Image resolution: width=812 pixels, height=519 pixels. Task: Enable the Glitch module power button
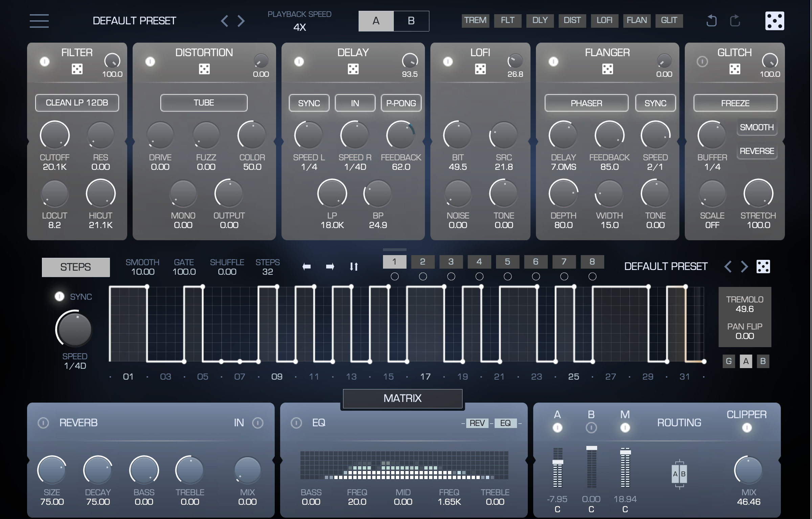pyautogui.click(x=702, y=62)
